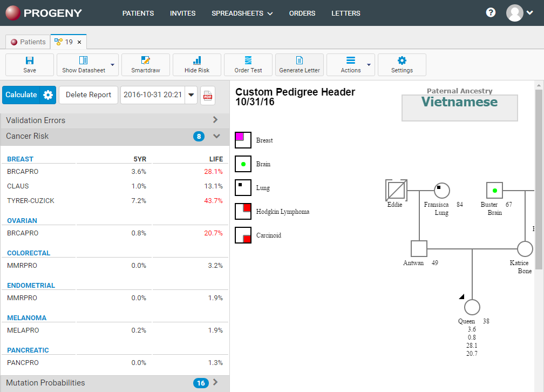544x392 pixels.
Task: Open the Show Datasheet dropdown arrow
Action: point(112,65)
